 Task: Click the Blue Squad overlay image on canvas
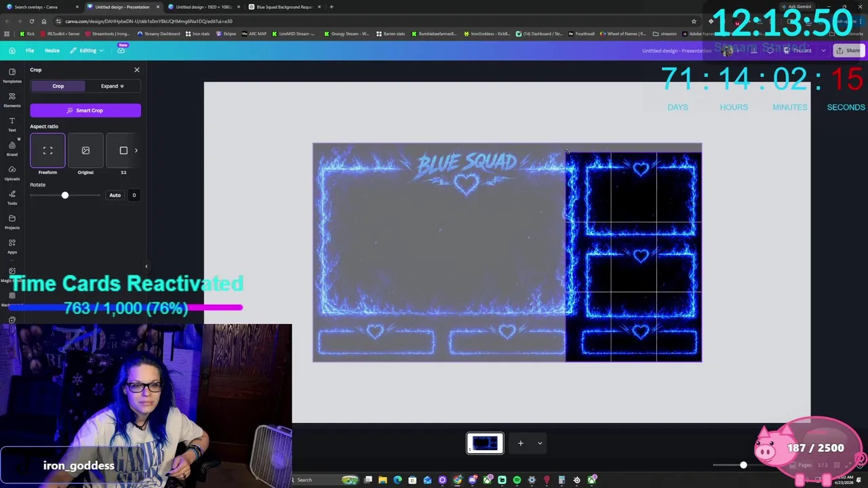point(507,252)
